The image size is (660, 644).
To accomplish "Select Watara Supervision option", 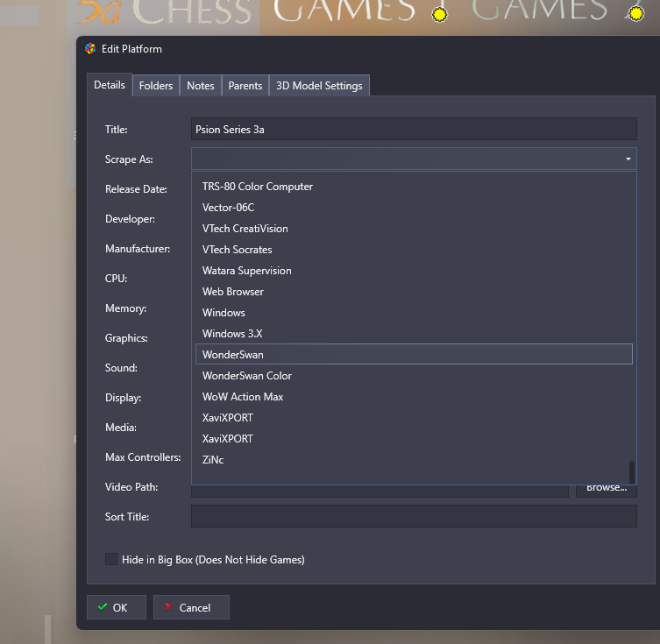I will pos(414,271).
